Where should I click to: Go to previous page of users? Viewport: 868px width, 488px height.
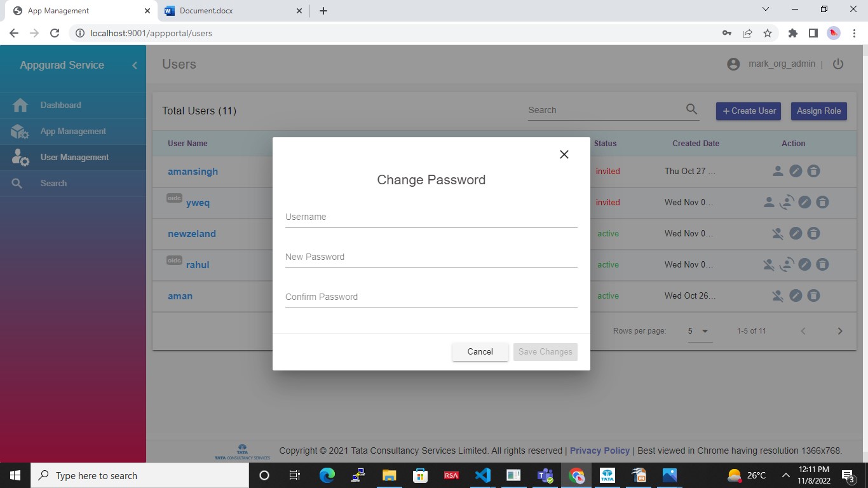(803, 331)
